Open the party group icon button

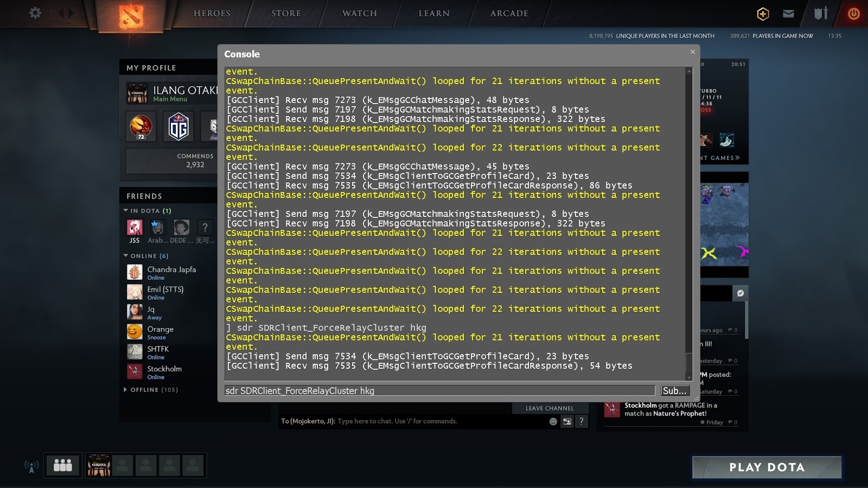[63, 465]
